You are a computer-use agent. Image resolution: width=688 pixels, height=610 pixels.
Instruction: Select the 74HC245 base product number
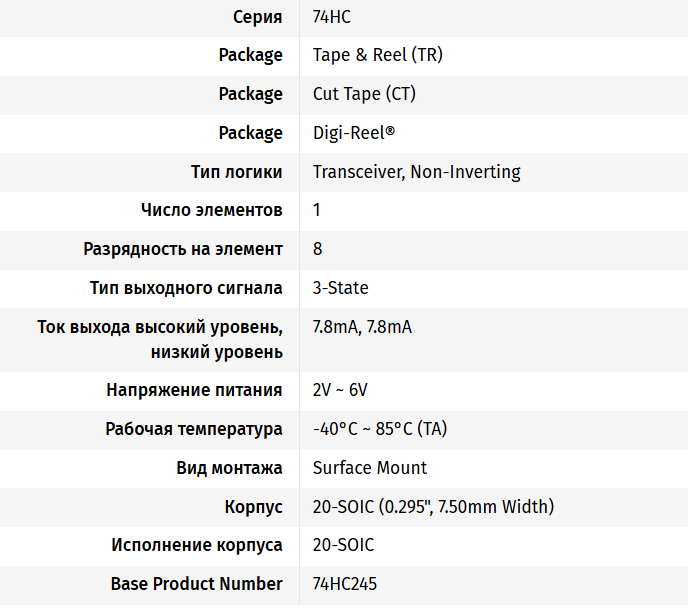point(345,584)
